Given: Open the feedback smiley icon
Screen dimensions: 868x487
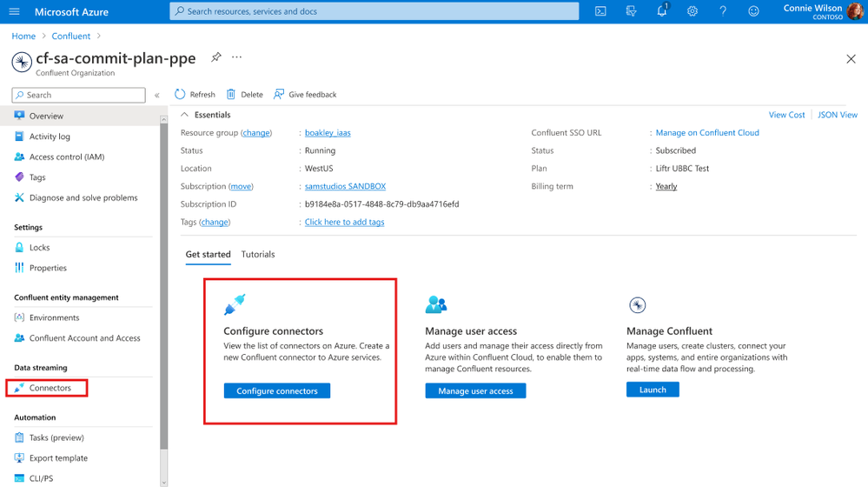Looking at the screenshot, I should [753, 11].
